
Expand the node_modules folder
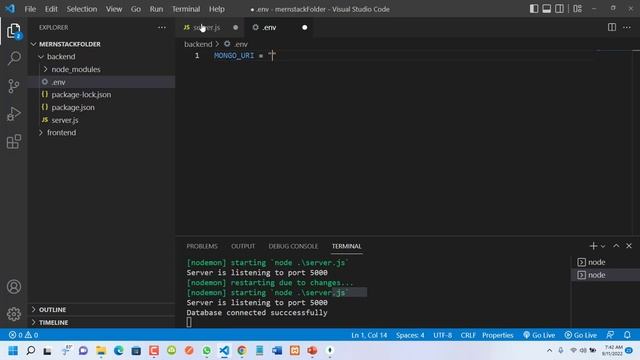[102, 69]
